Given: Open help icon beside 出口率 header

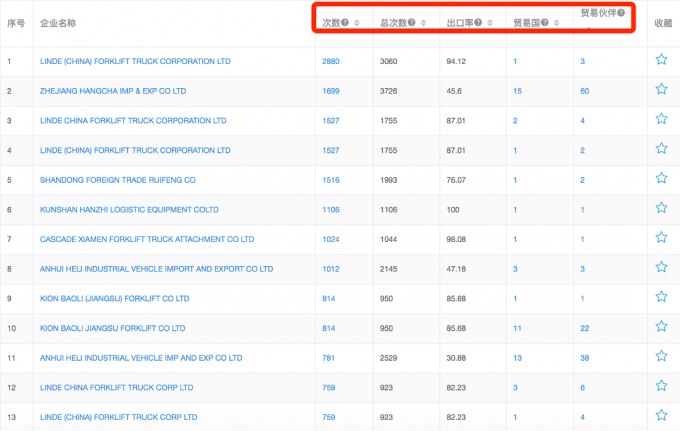Looking at the screenshot, I should click(478, 23).
